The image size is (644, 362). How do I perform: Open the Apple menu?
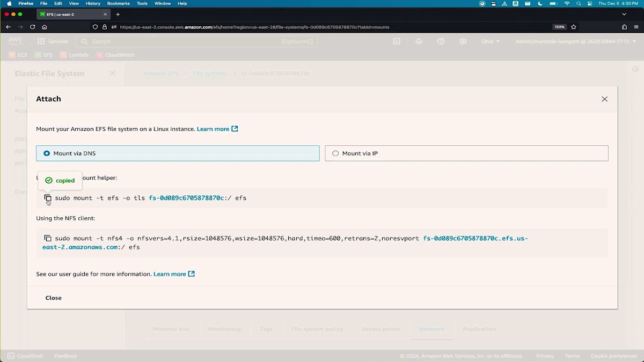(9, 3)
